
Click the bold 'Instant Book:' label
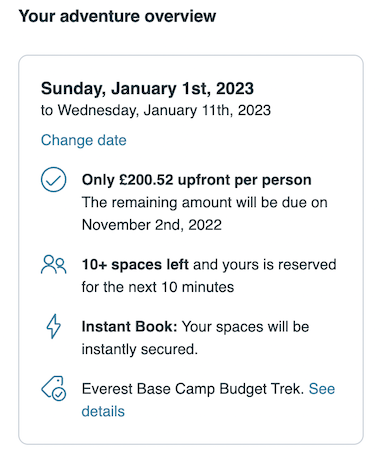pos(129,326)
